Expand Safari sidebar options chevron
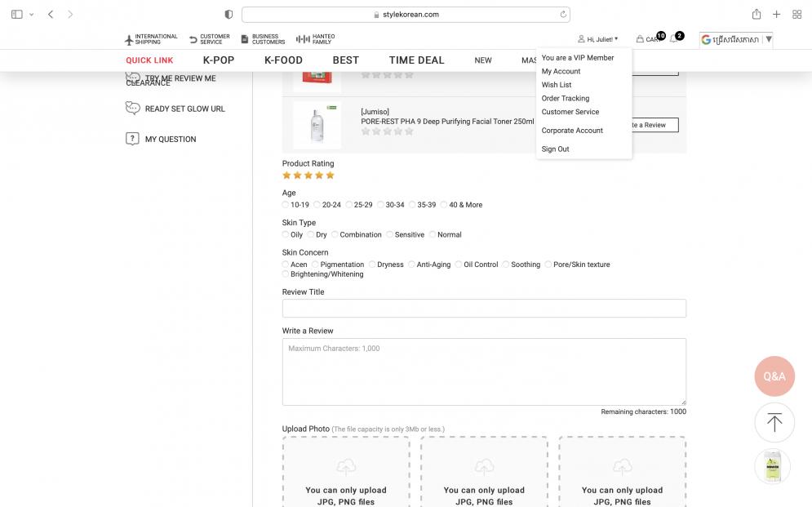 pyautogui.click(x=32, y=15)
